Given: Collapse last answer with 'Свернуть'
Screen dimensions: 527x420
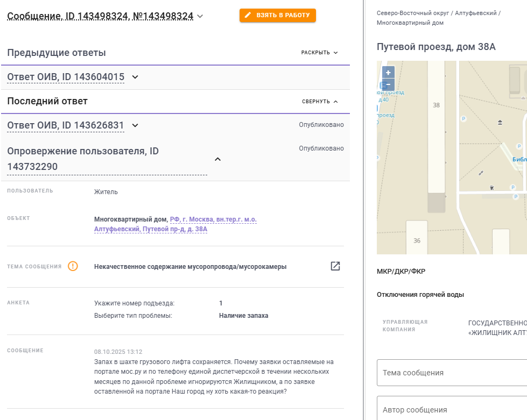Looking at the screenshot, I should tap(320, 101).
